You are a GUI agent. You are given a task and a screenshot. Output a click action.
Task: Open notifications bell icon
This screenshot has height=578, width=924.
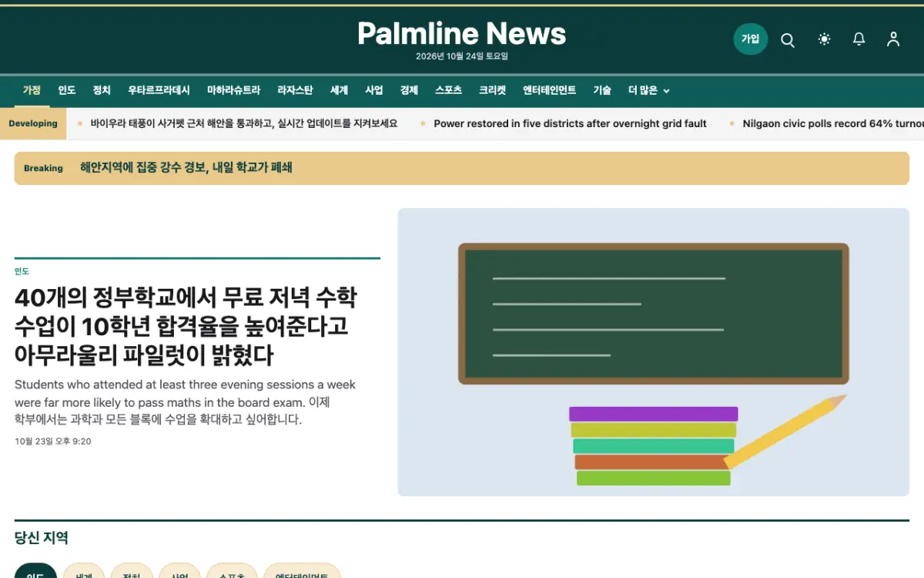point(859,39)
